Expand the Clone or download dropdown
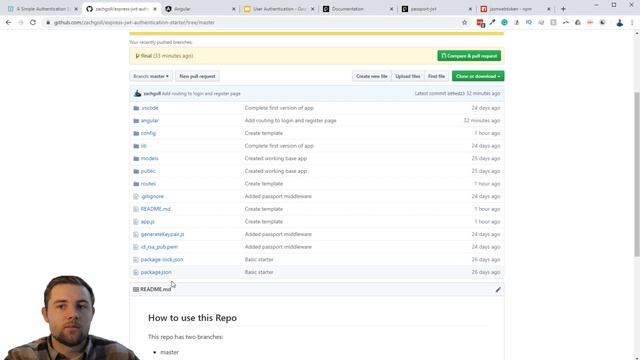This screenshot has width=640, height=360. coord(478,76)
